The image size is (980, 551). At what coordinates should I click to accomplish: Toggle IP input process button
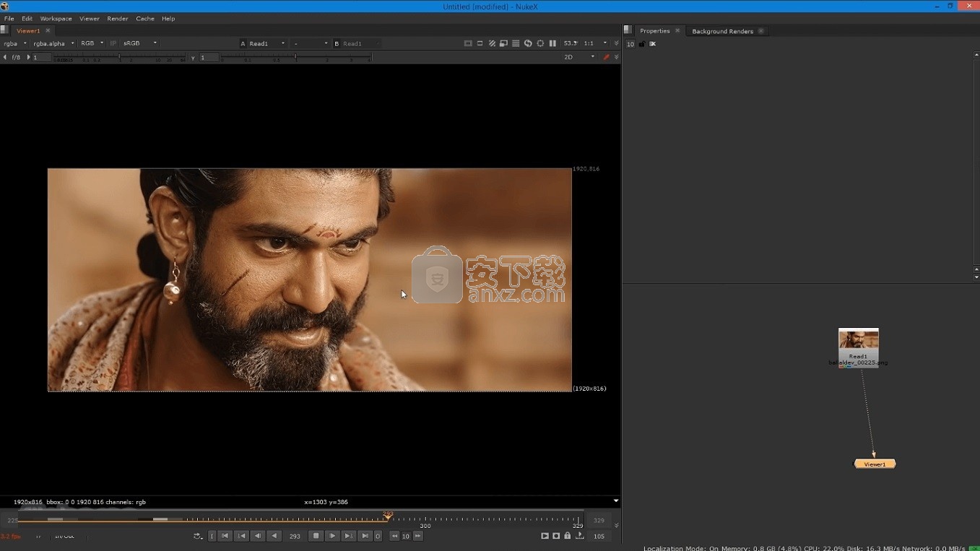[113, 43]
